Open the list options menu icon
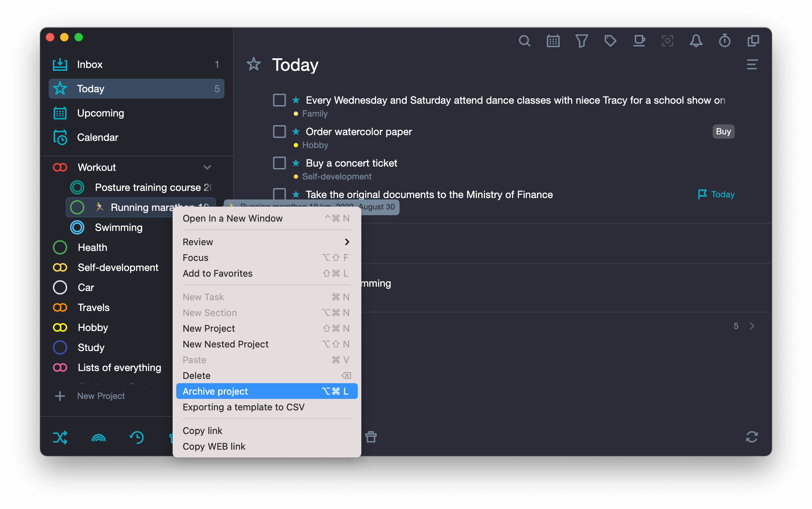Screen dimensions: 812x509 [x=752, y=65]
